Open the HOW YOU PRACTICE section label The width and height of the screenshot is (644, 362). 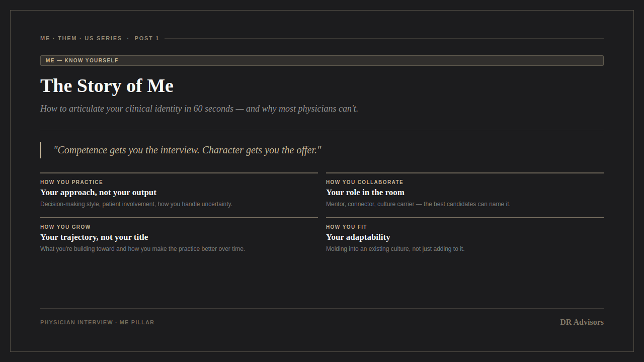[71, 182]
